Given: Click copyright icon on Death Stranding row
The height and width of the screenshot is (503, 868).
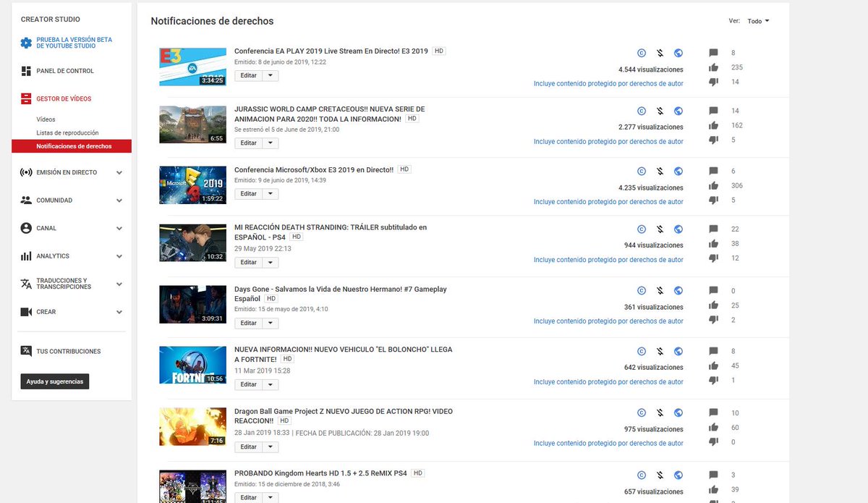Looking at the screenshot, I should coord(641,229).
